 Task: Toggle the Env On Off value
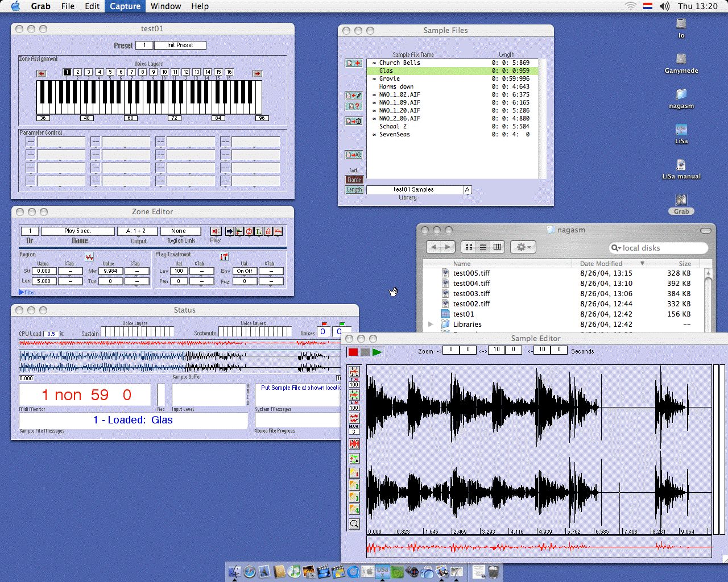(x=245, y=271)
